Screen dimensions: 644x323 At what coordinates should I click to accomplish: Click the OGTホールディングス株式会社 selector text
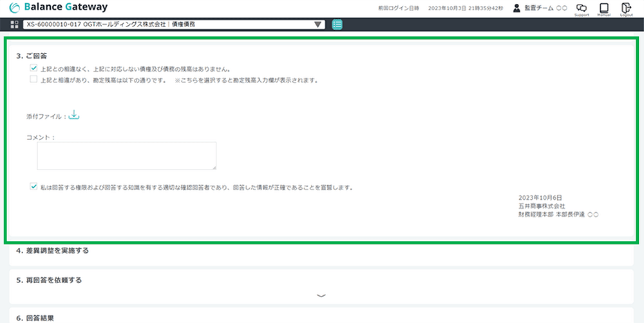(111, 24)
